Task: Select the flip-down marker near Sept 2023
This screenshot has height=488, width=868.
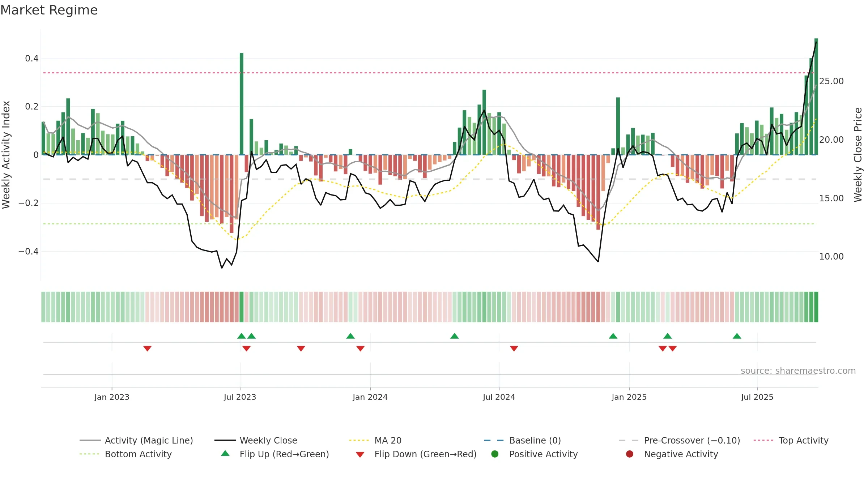Action: point(301,348)
